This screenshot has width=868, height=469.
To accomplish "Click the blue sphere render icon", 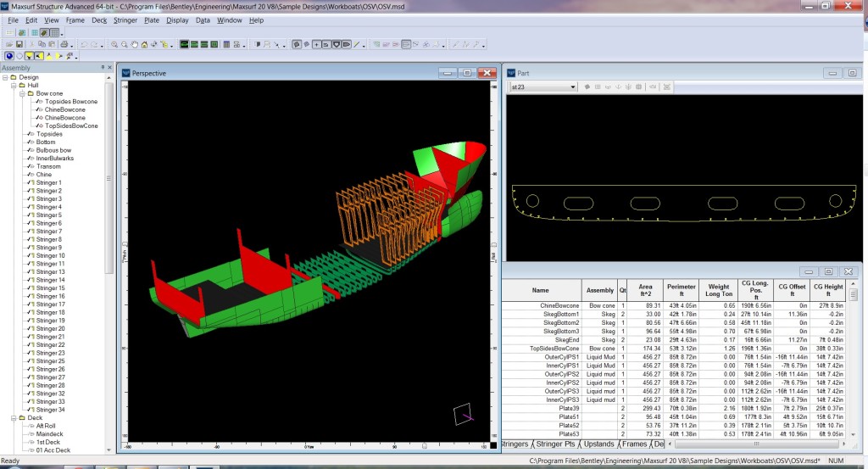I will point(9,56).
